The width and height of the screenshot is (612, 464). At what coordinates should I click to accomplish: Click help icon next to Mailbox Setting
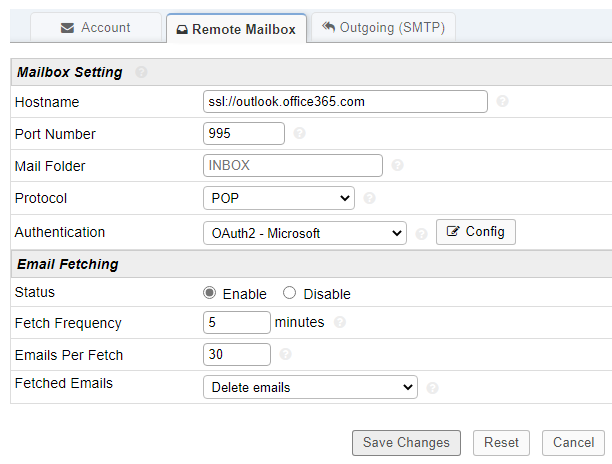pos(141,72)
